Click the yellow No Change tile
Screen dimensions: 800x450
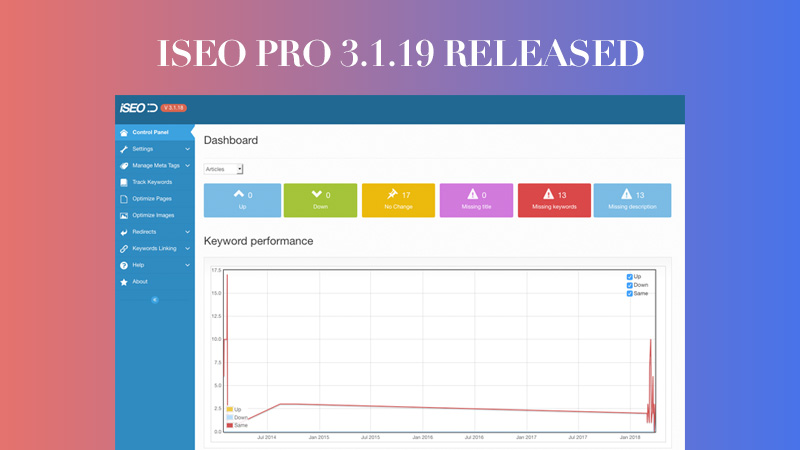[x=398, y=200]
